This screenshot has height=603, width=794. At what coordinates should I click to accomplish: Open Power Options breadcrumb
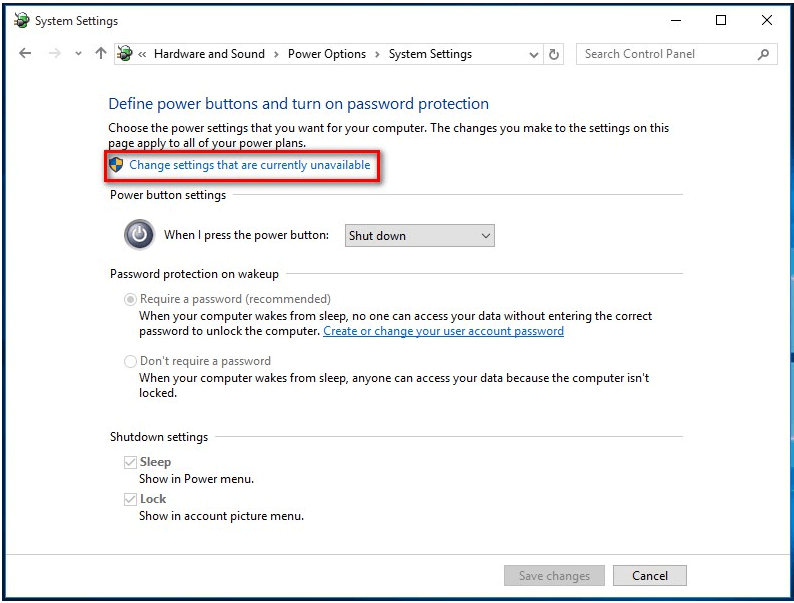(x=327, y=54)
